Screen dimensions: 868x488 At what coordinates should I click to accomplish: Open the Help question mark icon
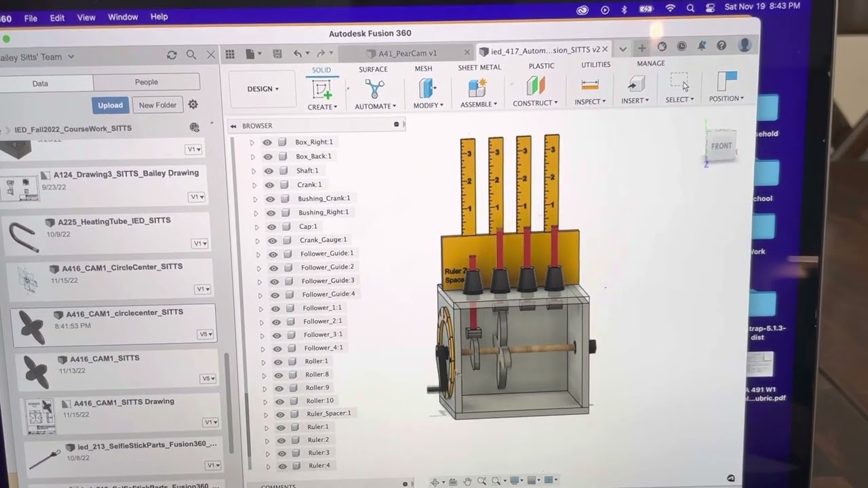pos(722,45)
